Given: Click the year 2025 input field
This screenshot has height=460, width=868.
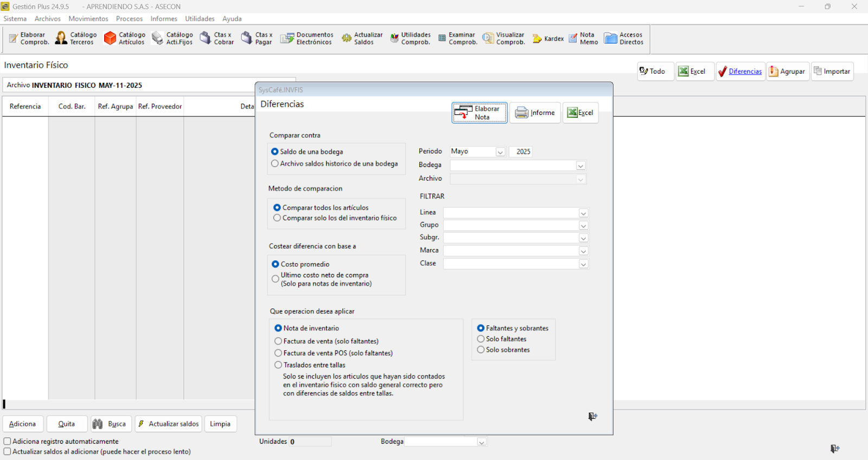Looking at the screenshot, I should (x=521, y=152).
